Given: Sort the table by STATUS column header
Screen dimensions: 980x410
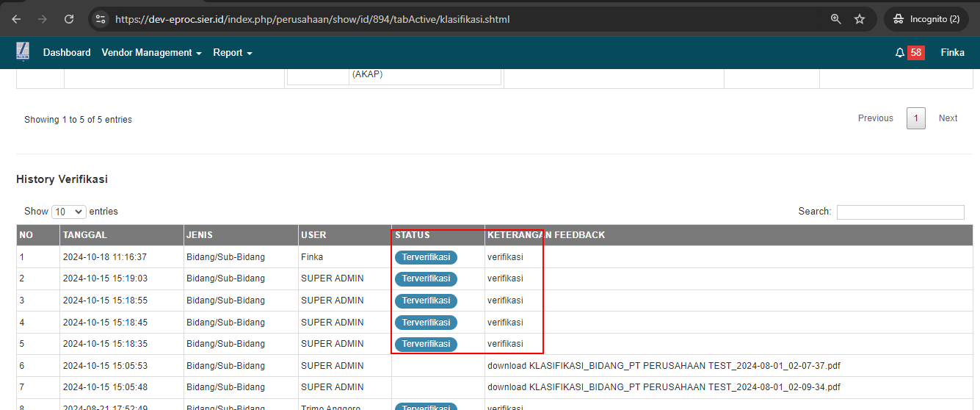Looking at the screenshot, I should [413, 235].
